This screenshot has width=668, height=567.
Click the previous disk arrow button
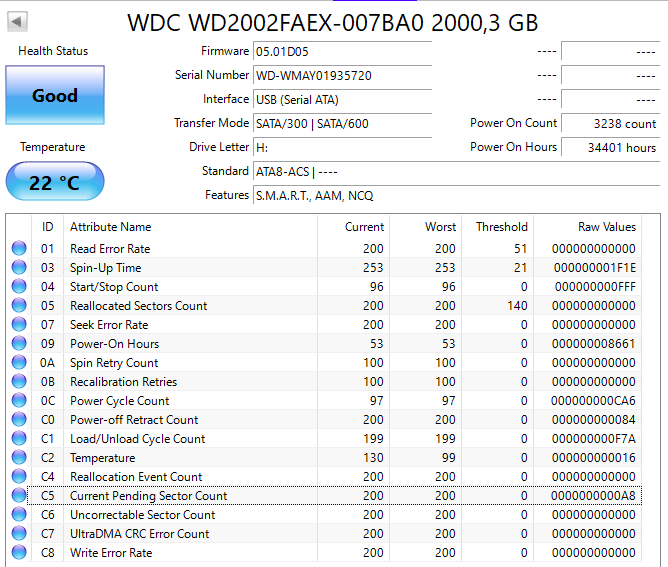[18, 21]
